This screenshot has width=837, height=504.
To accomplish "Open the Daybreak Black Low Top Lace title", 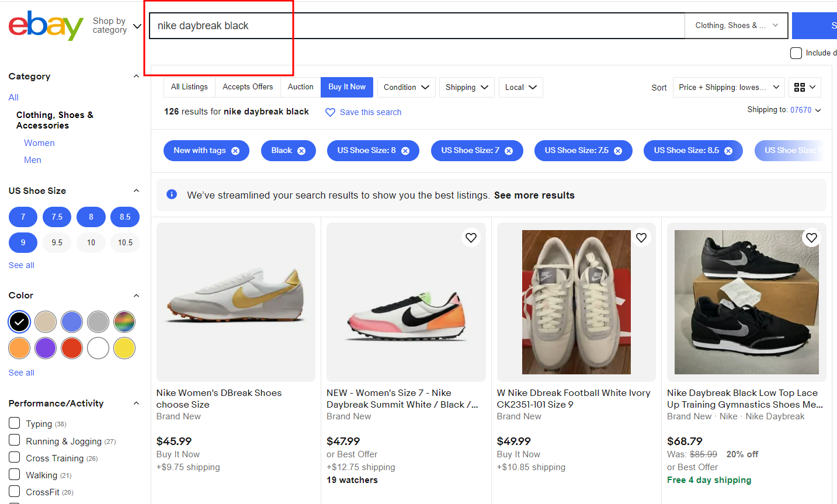I will click(x=745, y=399).
